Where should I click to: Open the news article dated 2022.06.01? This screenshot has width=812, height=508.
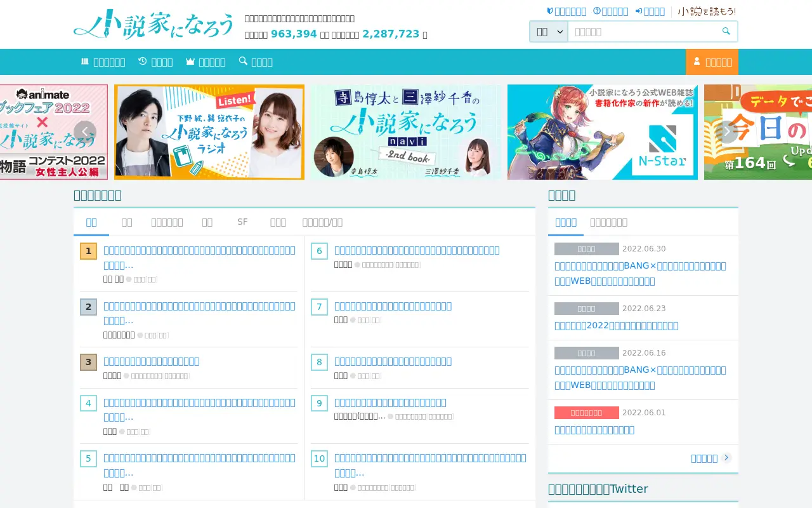(594, 429)
